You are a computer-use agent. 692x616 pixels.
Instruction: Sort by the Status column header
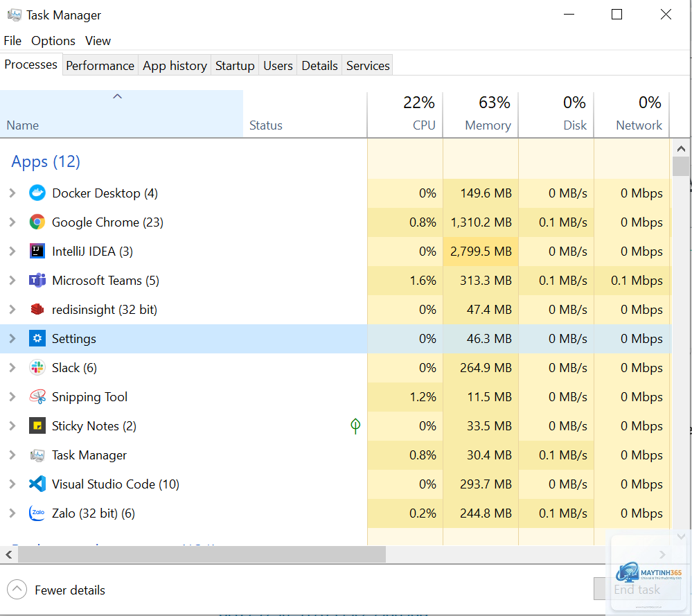305,114
